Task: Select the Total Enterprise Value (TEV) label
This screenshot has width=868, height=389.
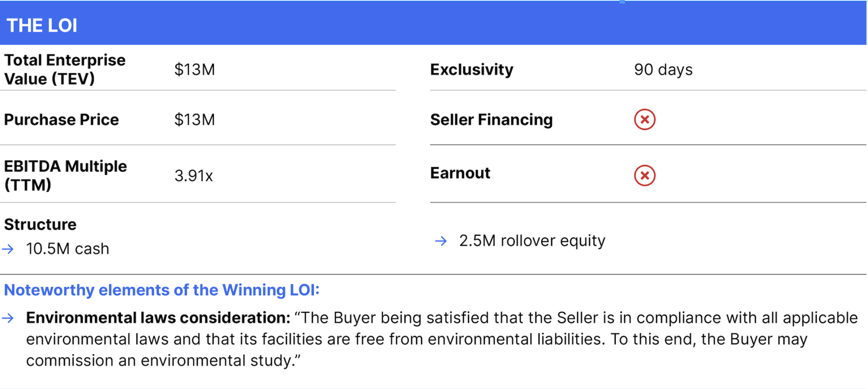Action: pyautogui.click(x=65, y=69)
